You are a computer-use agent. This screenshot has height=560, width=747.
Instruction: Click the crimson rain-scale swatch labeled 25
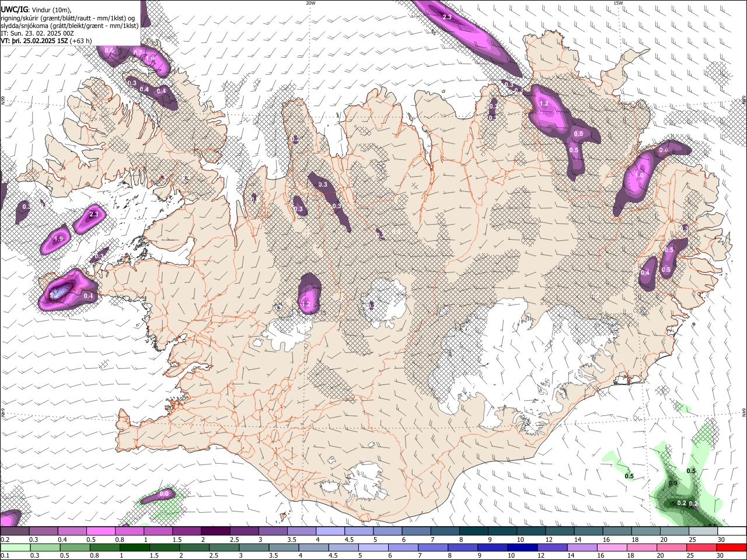point(701,547)
